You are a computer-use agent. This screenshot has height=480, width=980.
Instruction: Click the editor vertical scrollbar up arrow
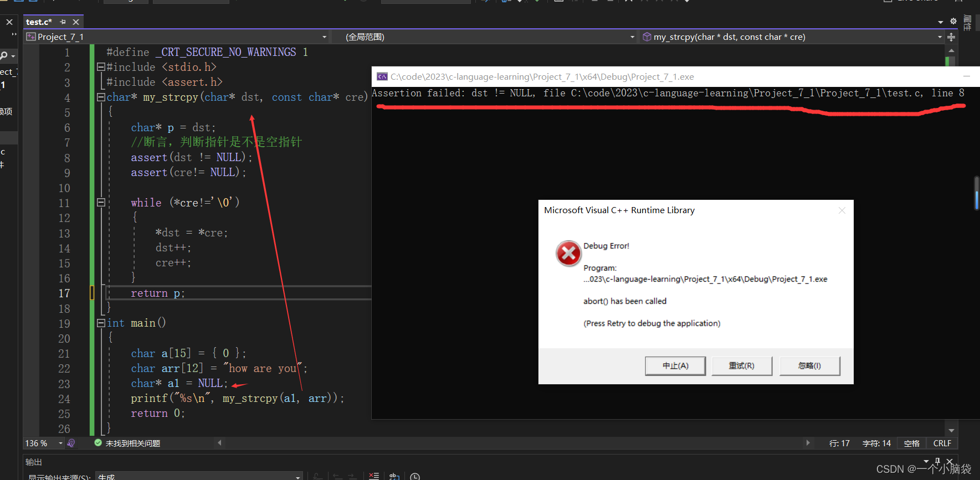(951, 50)
